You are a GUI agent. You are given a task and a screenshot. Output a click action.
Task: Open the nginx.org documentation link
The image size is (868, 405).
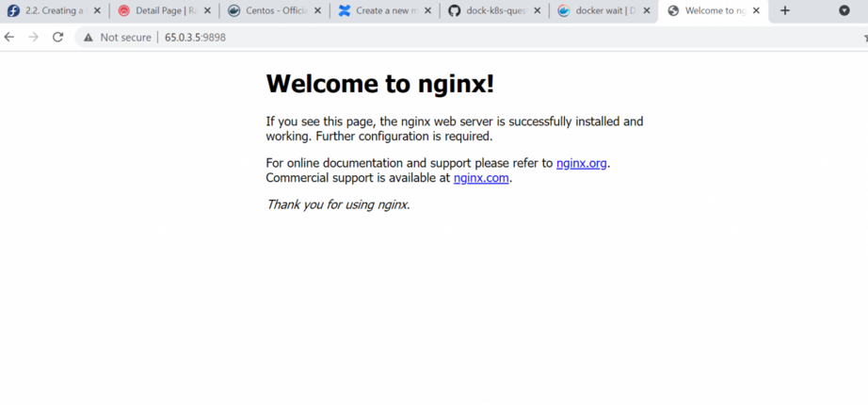[581, 163]
